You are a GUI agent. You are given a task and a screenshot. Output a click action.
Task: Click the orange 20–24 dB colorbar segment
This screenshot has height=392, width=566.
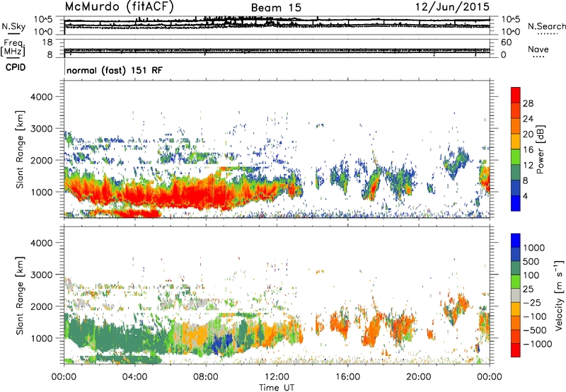coord(516,126)
